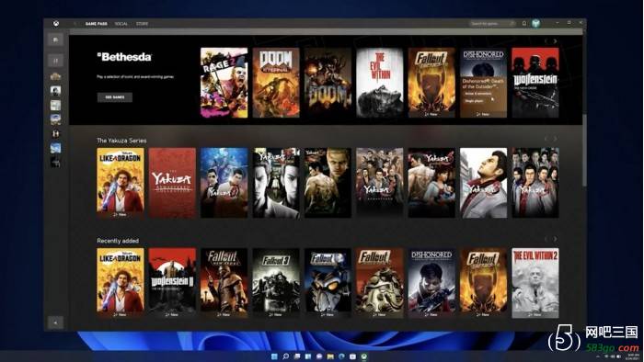
Task: Click the Xbox logo icon
Action: pyautogui.click(x=56, y=24)
